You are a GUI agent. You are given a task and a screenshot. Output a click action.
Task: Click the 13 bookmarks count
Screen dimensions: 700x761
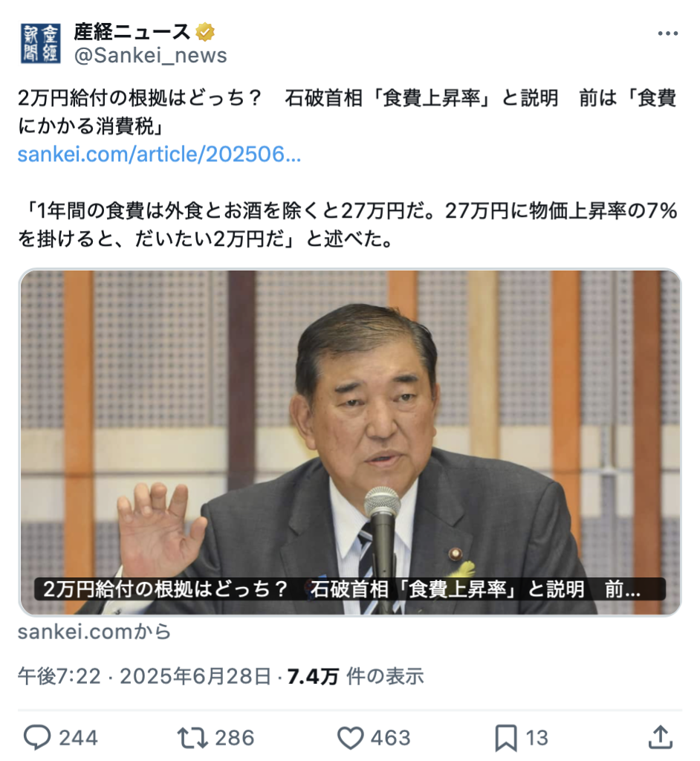[x=537, y=738]
